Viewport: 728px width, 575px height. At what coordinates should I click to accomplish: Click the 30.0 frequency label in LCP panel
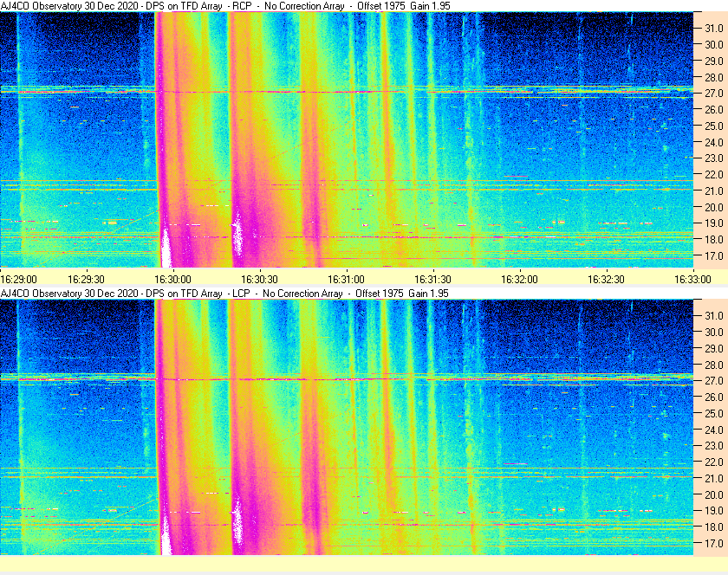click(x=714, y=332)
